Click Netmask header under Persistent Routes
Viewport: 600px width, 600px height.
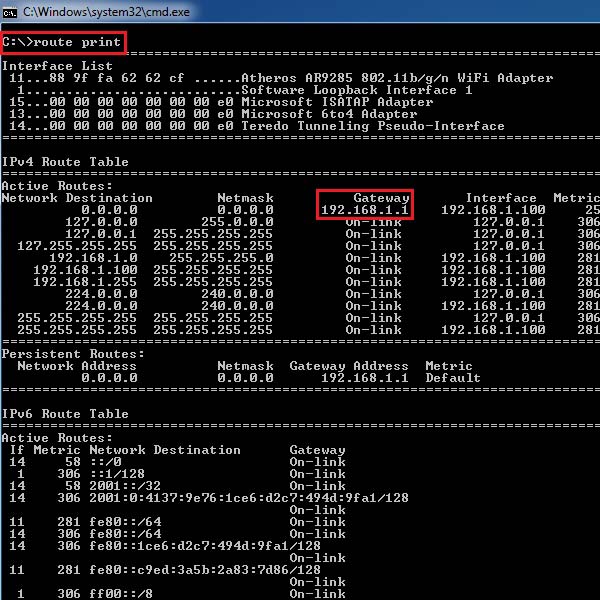[245, 366]
